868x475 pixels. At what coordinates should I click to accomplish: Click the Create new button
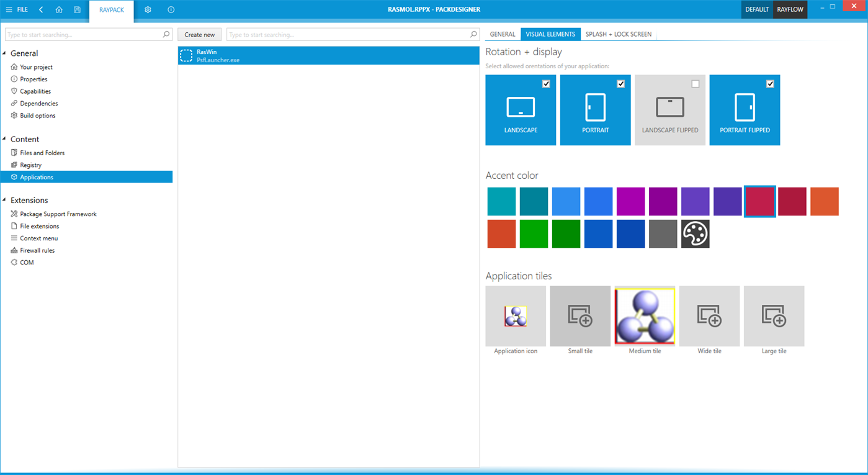[199, 34]
